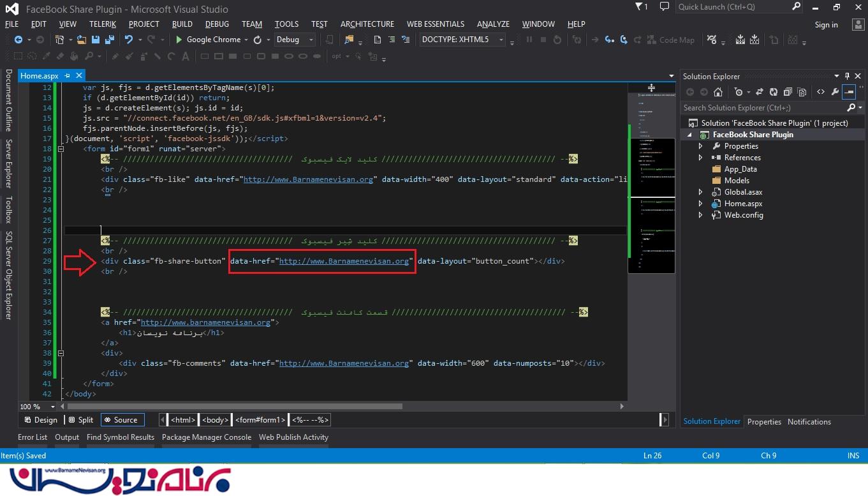Click the Sign in link
The image size is (868, 496).
826,25
